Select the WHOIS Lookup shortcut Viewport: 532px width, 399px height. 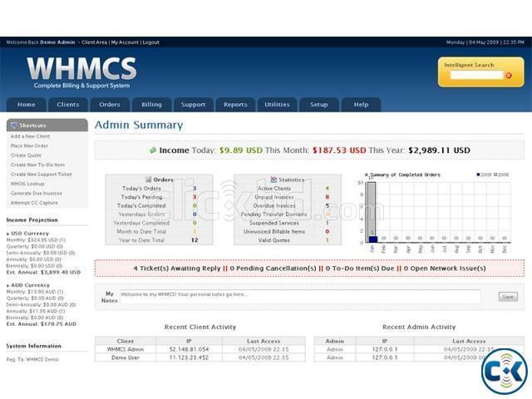[27, 184]
